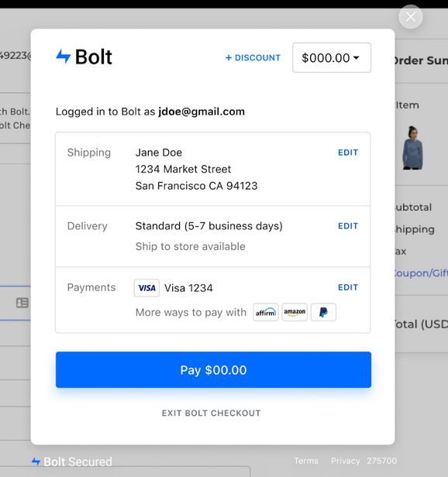Click the Pay $00.00 button
Screen dimensions: 448x477
213,370
